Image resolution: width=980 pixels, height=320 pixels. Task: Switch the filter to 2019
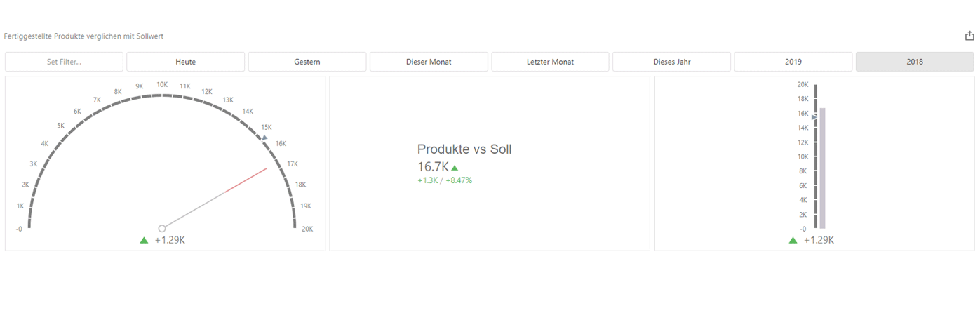click(x=793, y=62)
